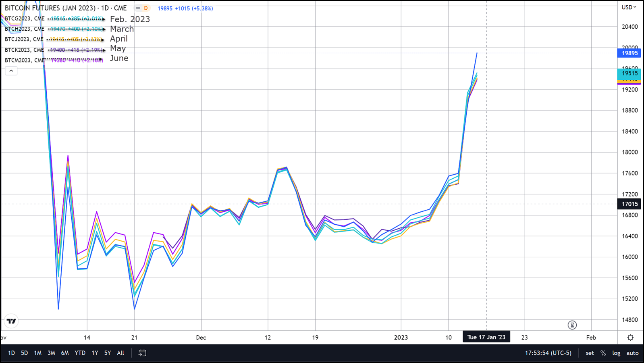Click the 17015 crosshair price label

(x=629, y=204)
